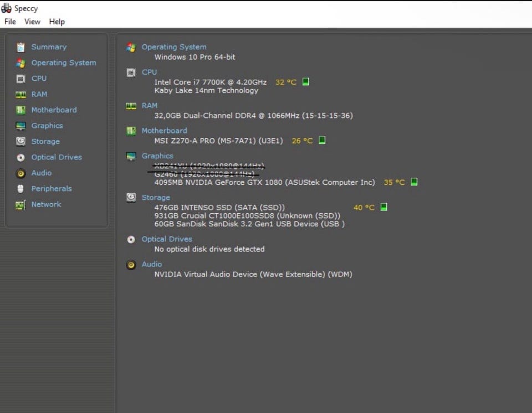Open the View menu
The width and height of the screenshot is (532, 413).
click(32, 22)
